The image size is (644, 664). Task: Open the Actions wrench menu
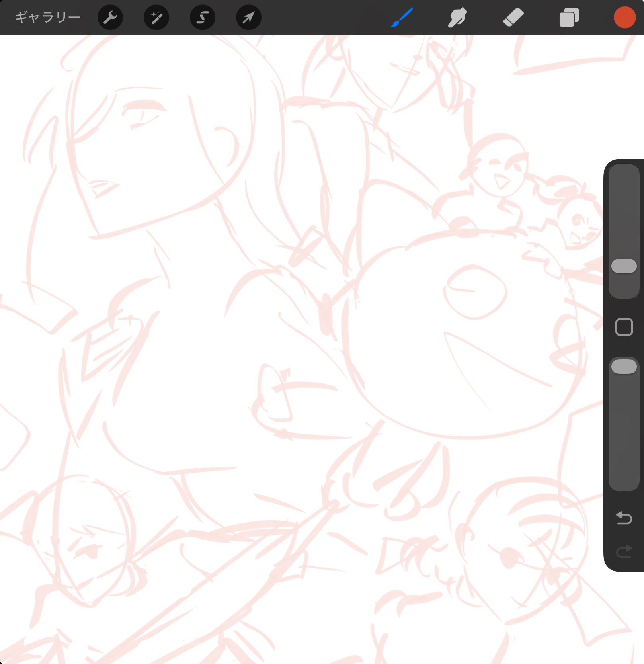point(110,18)
